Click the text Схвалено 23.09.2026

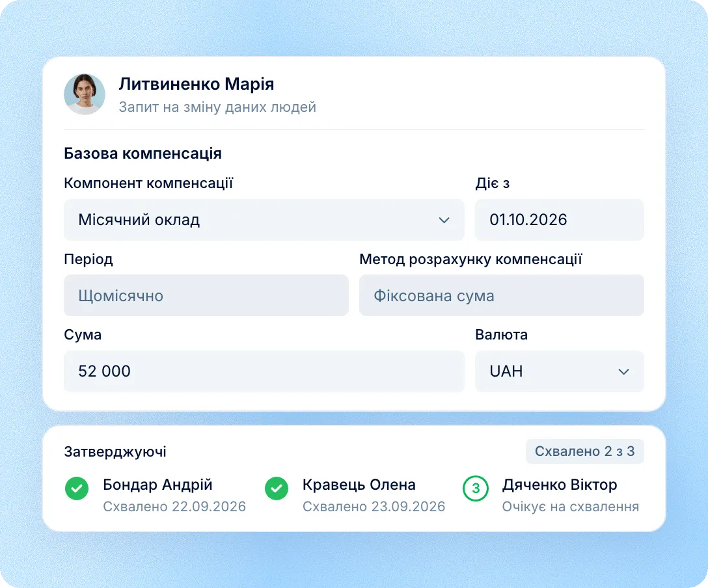point(374,506)
